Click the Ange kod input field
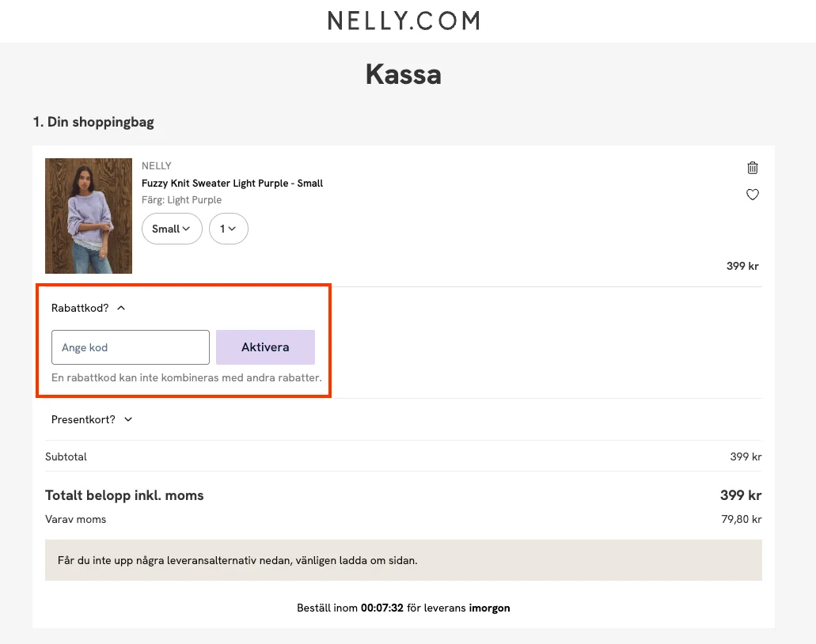Screen dimensions: 816x644 (x=130, y=347)
